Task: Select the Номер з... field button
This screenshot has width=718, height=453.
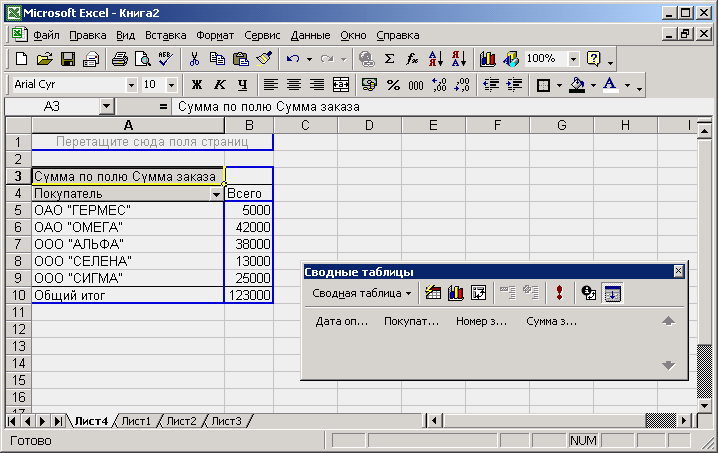Action: click(481, 322)
